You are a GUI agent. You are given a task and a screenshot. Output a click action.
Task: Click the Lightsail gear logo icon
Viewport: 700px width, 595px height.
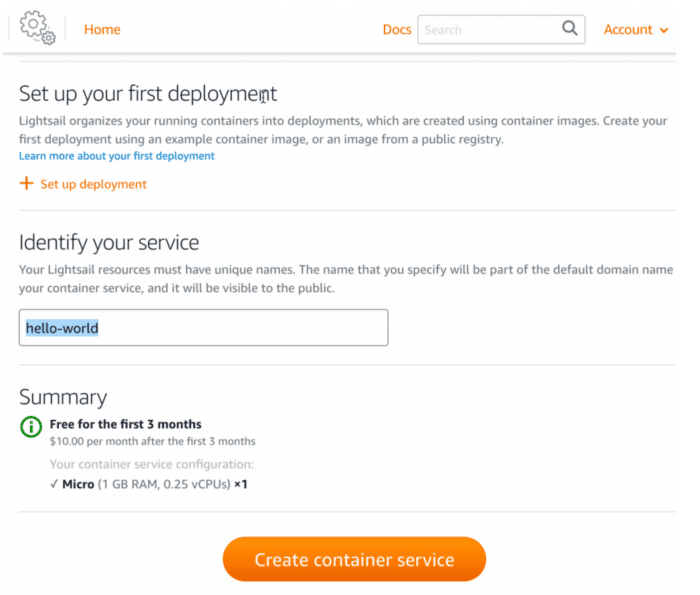tap(36, 27)
